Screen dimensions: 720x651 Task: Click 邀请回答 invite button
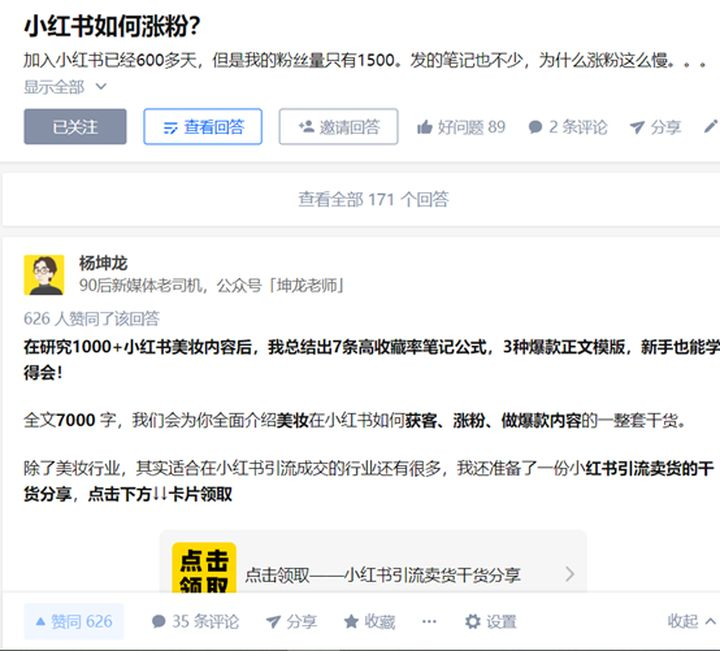[x=338, y=127]
